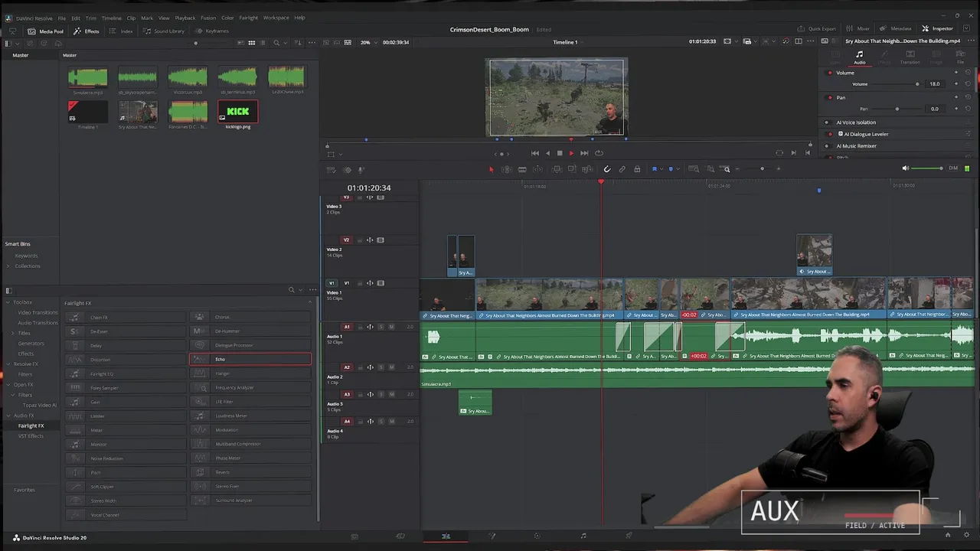Select the Multiband Compressor effect

[x=250, y=444]
